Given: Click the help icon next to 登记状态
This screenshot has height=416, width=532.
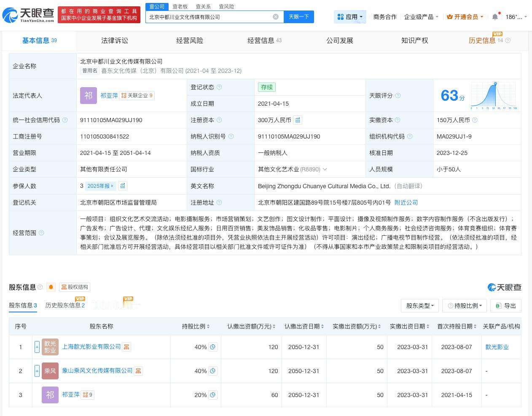Looking at the screenshot, I should click(219, 87).
